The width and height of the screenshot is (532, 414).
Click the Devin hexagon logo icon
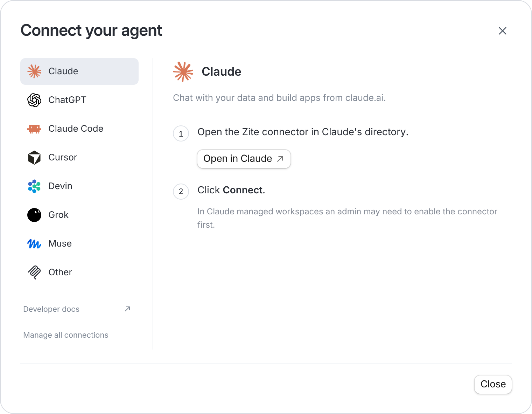coord(34,186)
